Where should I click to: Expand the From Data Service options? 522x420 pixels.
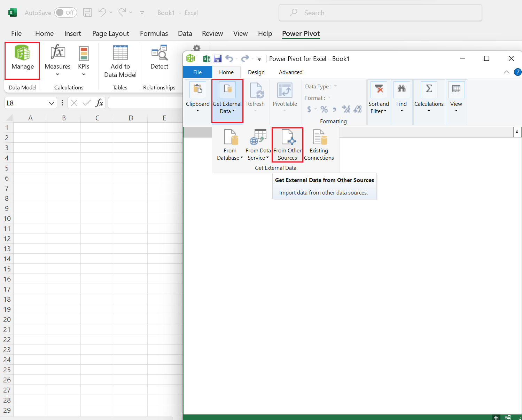(258, 144)
